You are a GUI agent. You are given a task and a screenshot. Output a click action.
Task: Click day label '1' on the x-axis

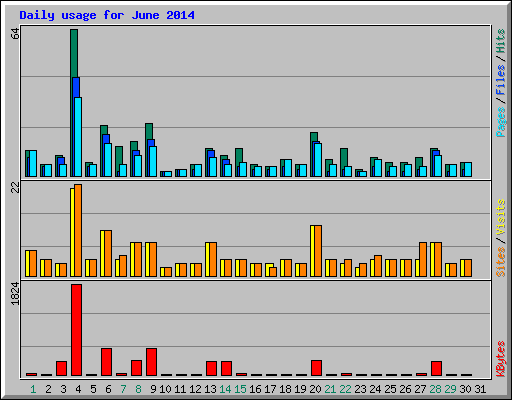(33, 389)
